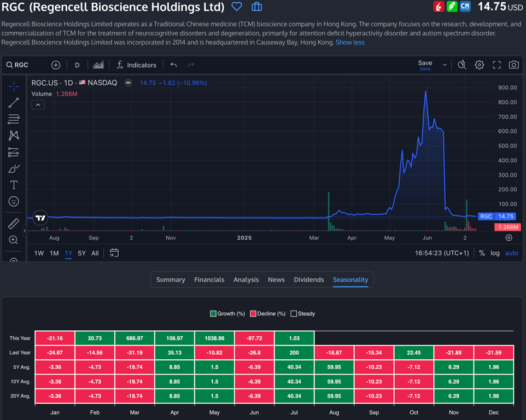Toggle percent scale on the chart
The height and width of the screenshot is (420, 526).
[482, 253]
